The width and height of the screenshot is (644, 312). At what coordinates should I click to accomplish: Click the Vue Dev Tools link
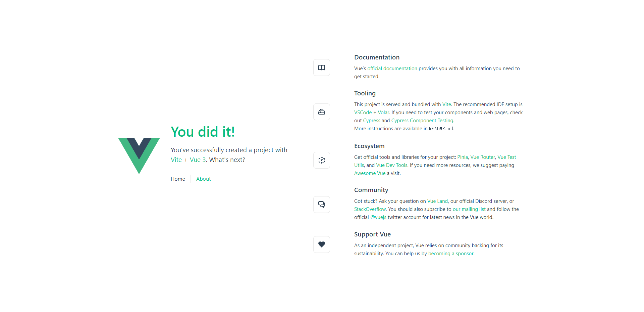tap(392, 165)
